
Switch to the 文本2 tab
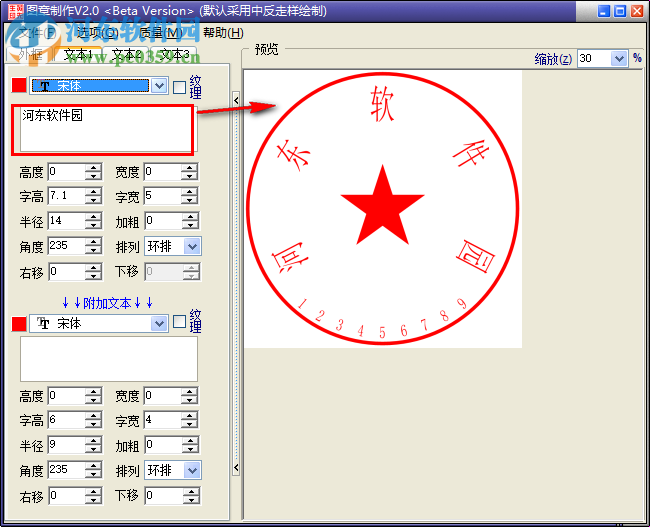126,54
